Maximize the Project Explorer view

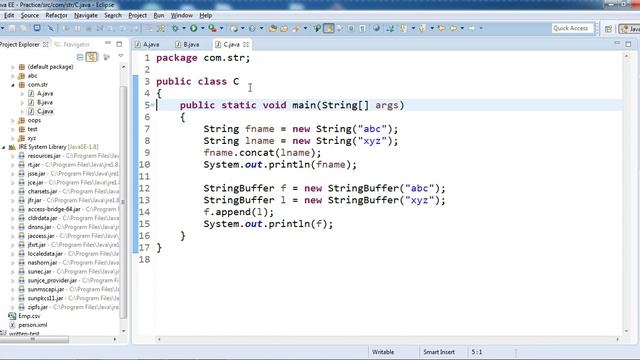[119, 44]
